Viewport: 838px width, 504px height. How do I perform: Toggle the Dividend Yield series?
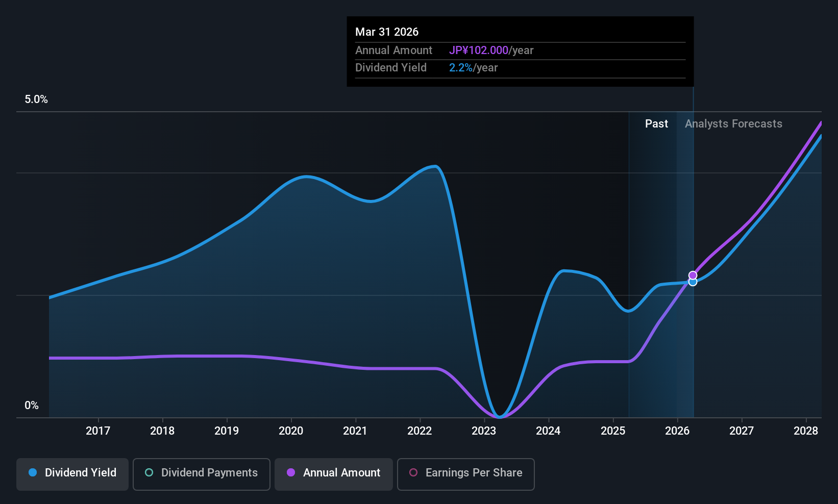pyautogui.click(x=72, y=474)
